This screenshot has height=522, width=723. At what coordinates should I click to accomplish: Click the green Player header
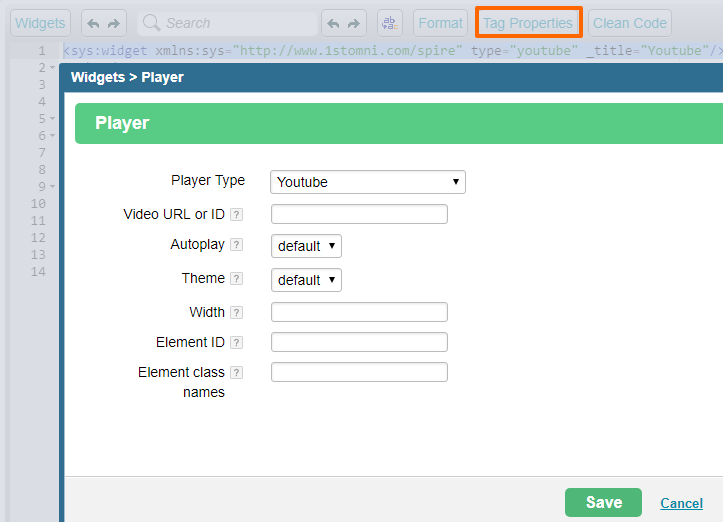click(399, 123)
